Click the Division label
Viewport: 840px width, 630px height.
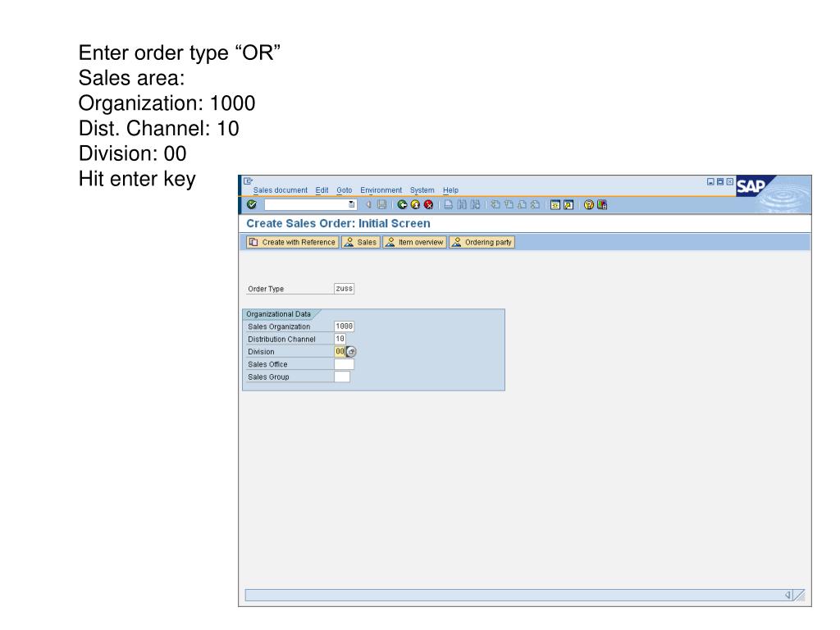click(x=261, y=351)
